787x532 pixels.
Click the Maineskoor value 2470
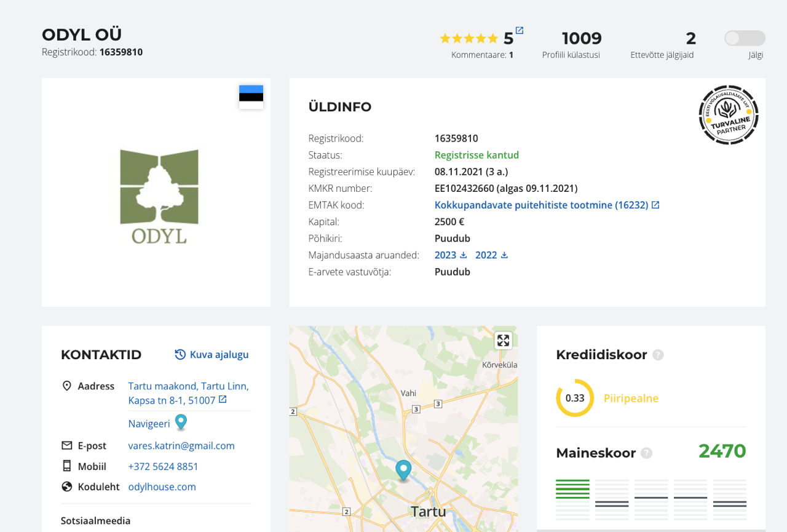pos(722,451)
